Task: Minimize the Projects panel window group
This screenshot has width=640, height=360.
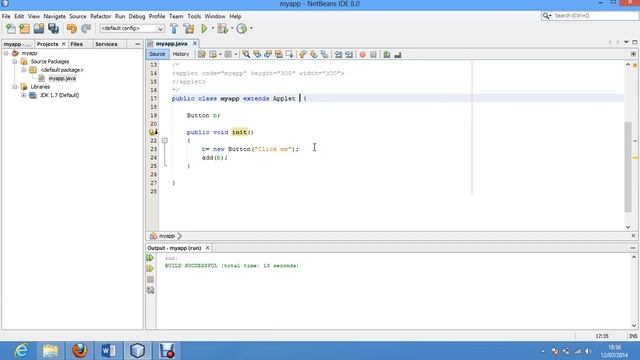Action: [x=138, y=44]
